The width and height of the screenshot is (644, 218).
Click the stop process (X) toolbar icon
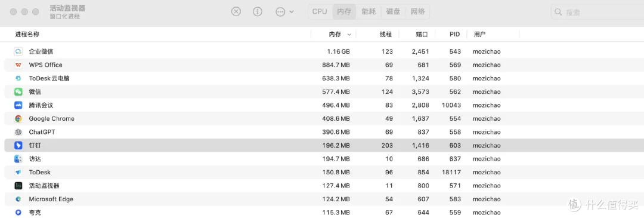(236, 11)
